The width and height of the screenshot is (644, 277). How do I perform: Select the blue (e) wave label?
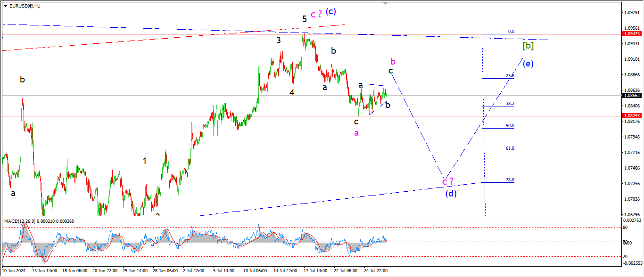(528, 64)
